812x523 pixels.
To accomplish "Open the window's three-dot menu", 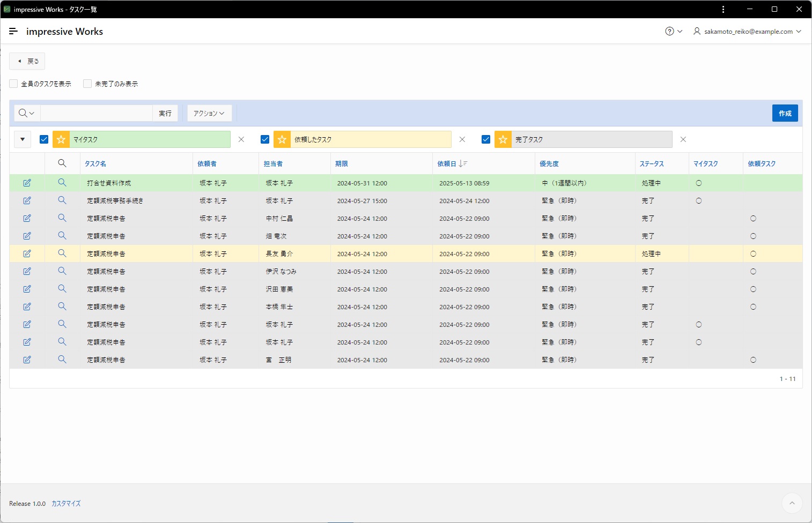I will 723,9.
